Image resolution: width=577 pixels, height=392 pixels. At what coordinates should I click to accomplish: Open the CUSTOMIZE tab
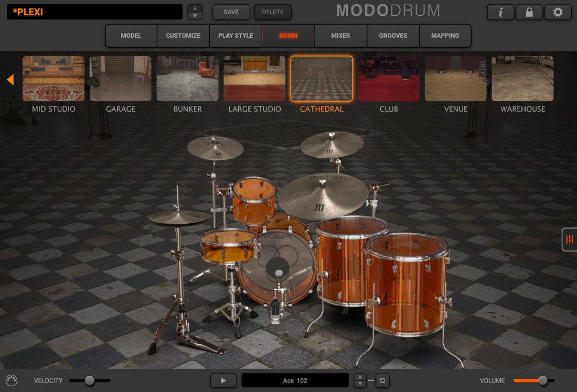coord(183,36)
